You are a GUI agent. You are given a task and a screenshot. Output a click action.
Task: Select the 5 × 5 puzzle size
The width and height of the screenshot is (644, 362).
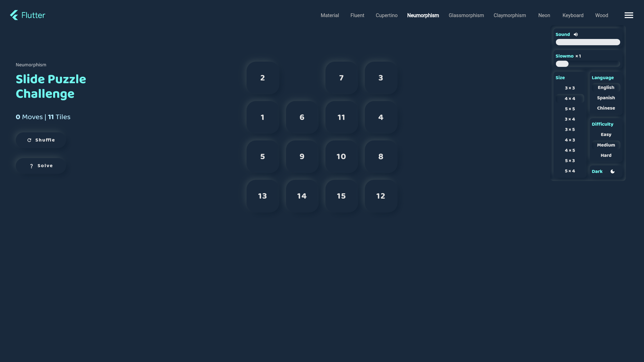[570, 109]
